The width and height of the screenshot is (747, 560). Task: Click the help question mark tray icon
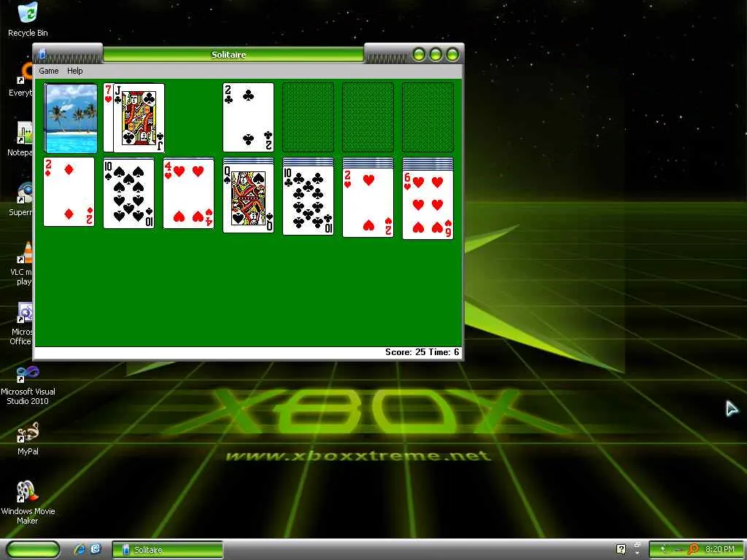(x=621, y=549)
